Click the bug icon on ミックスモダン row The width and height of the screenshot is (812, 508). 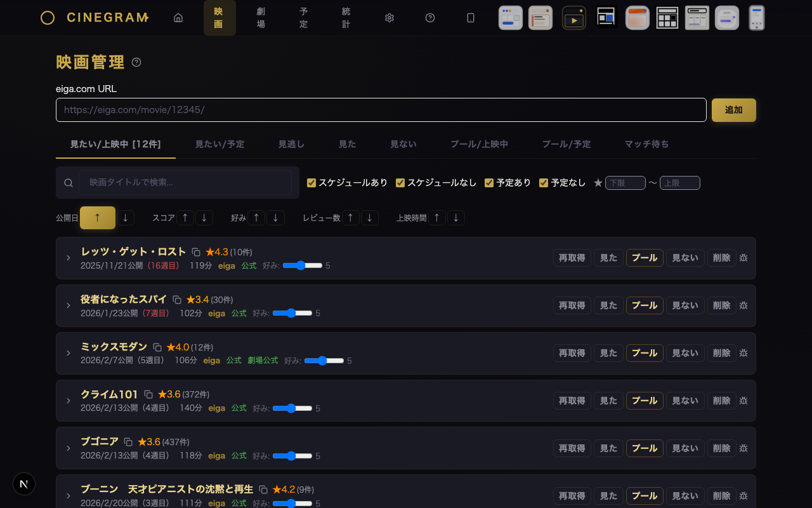(743, 353)
